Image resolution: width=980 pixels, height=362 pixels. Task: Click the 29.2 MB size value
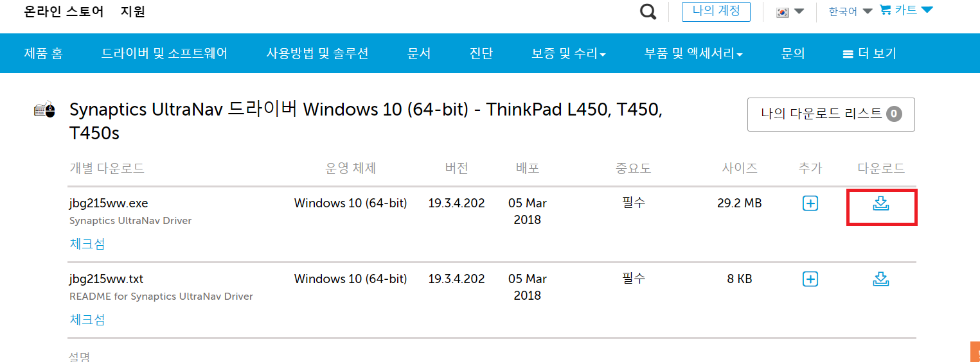click(740, 203)
